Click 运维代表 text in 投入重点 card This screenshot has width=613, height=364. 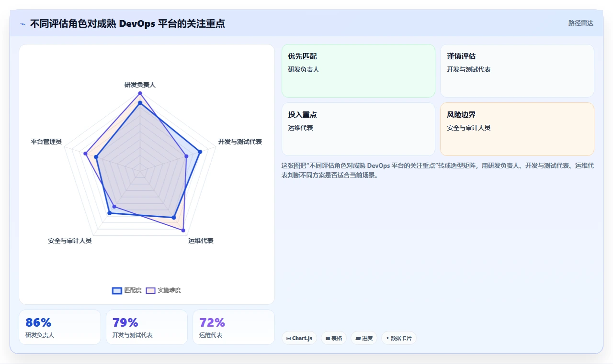click(301, 128)
